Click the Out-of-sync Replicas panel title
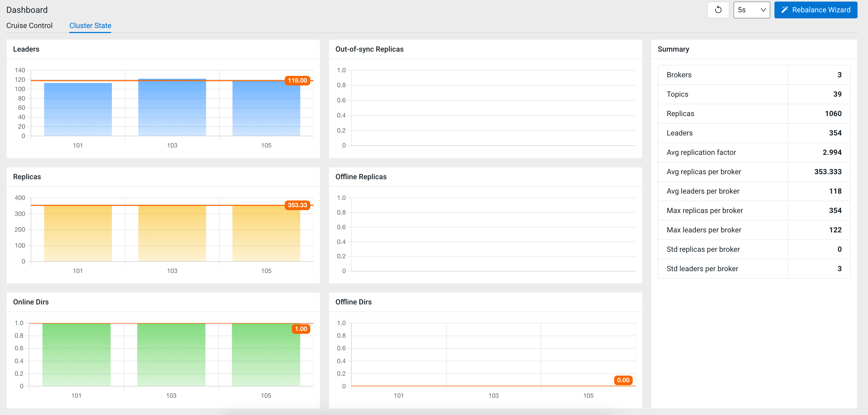 point(369,49)
